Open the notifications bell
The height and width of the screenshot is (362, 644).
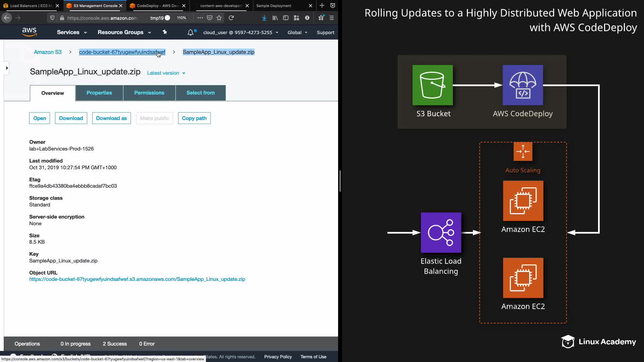point(191,33)
